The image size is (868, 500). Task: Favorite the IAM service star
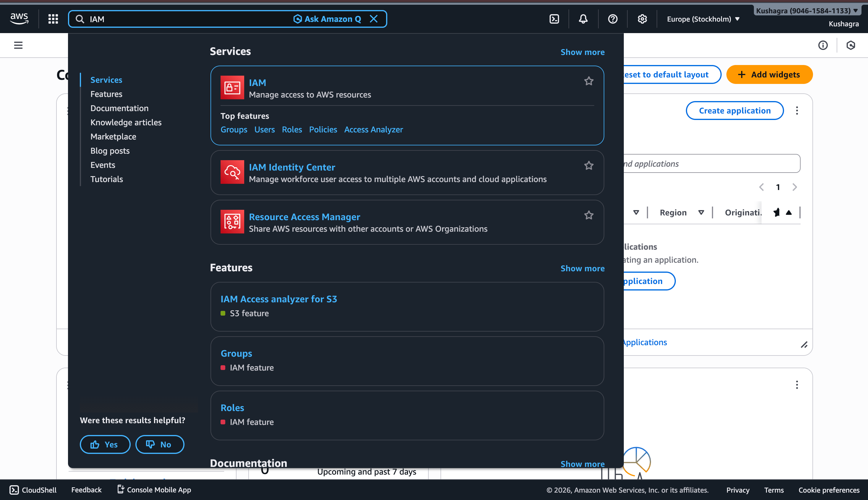pyautogui.click(x=589, y=81)
